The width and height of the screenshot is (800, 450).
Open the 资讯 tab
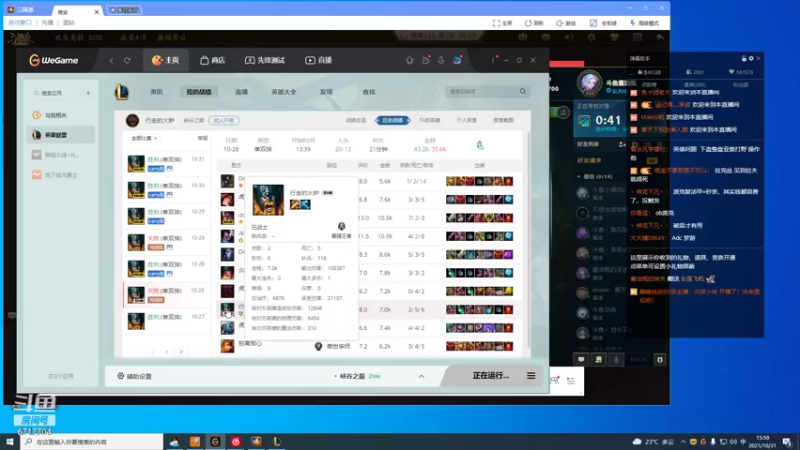[157, 92]
